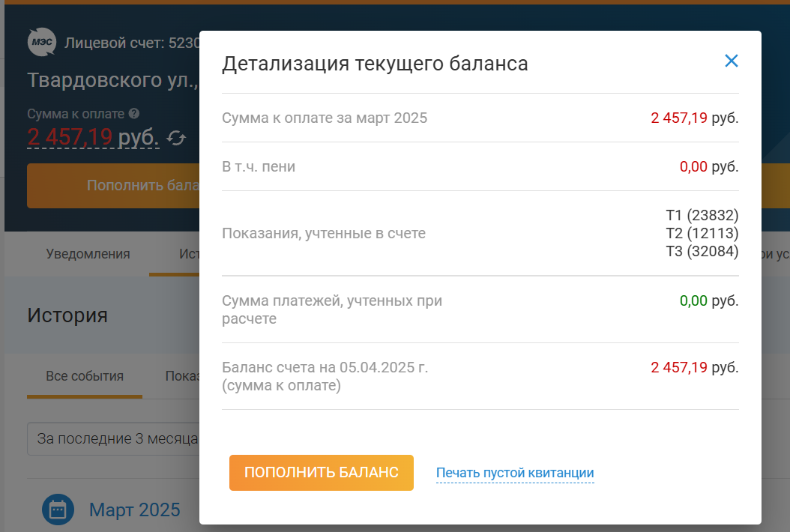Click the МЭС logo icon
Screen dimensions: 790x532
[x=43, y=42]
